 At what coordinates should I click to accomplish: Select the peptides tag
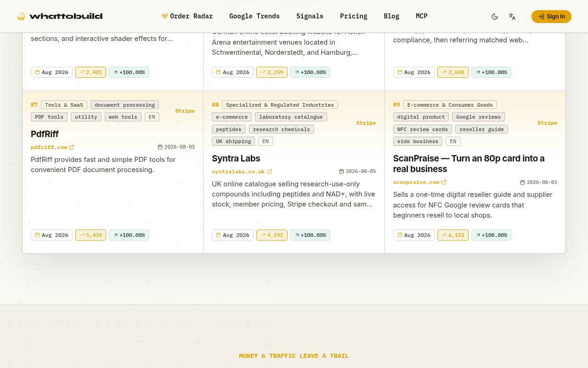[229, 129]
